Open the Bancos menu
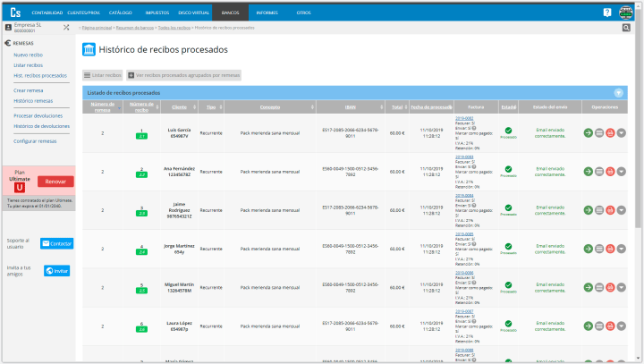 pos(230,13)
